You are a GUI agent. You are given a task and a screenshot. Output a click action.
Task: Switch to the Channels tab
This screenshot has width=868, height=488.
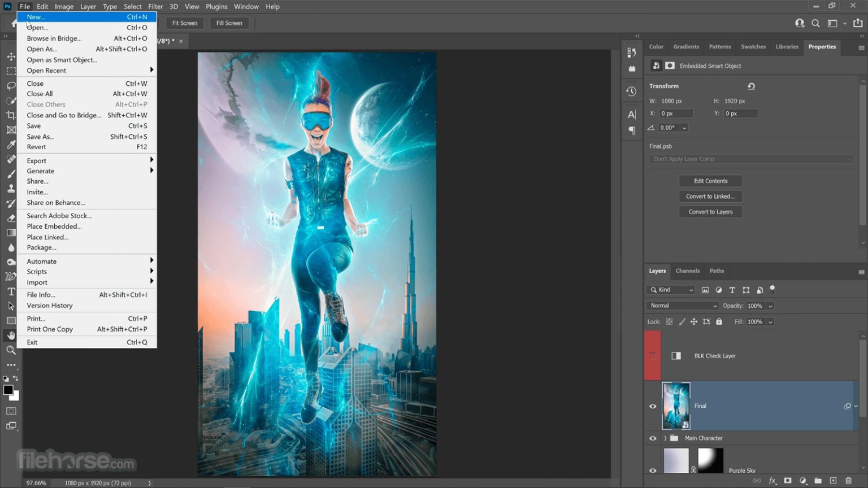(687, 271)
